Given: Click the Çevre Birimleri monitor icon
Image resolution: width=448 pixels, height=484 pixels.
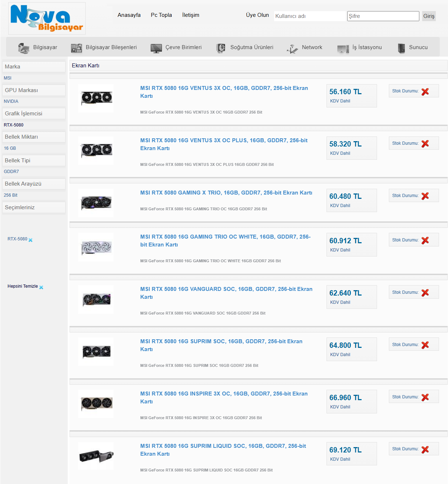Looking at the screenshot, I should coord(156,48).
